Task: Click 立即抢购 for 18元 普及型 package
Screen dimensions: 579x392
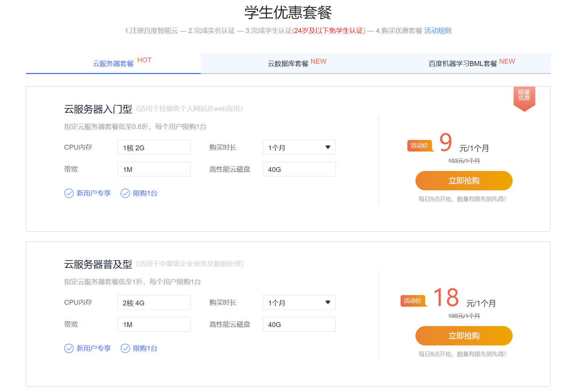Action: [x=464, y=336]
